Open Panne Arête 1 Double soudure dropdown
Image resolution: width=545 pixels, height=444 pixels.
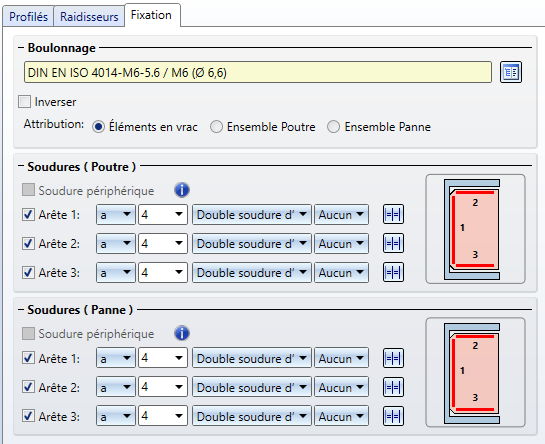(252, 358)
